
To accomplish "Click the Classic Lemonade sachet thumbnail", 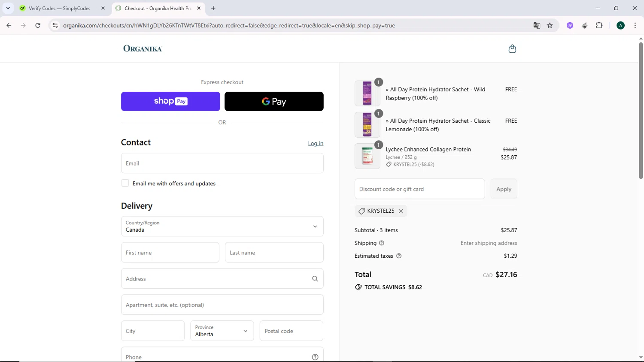I will click(x=368, y=124).
